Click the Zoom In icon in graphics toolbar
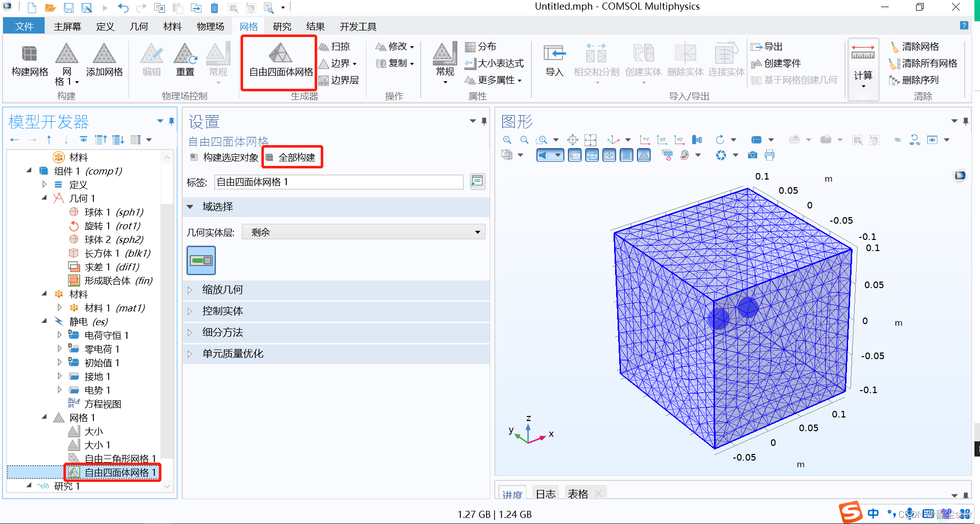 click(507, 140)
